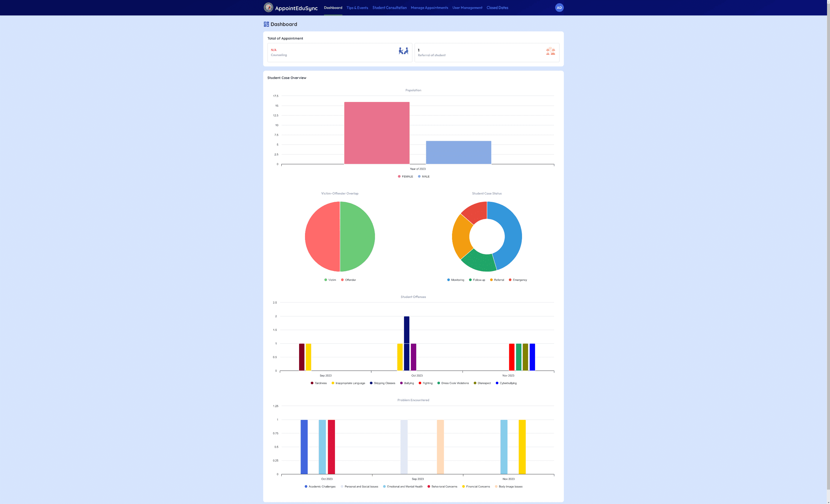Click the red Emergency donut segment
This screenshot has width=830, height=504.
[477, 212]
